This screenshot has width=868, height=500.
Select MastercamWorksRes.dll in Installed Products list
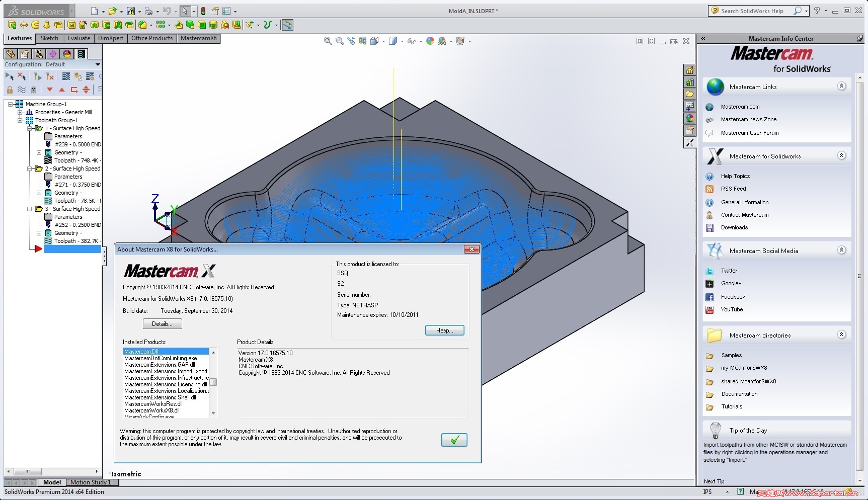point(153,404)
